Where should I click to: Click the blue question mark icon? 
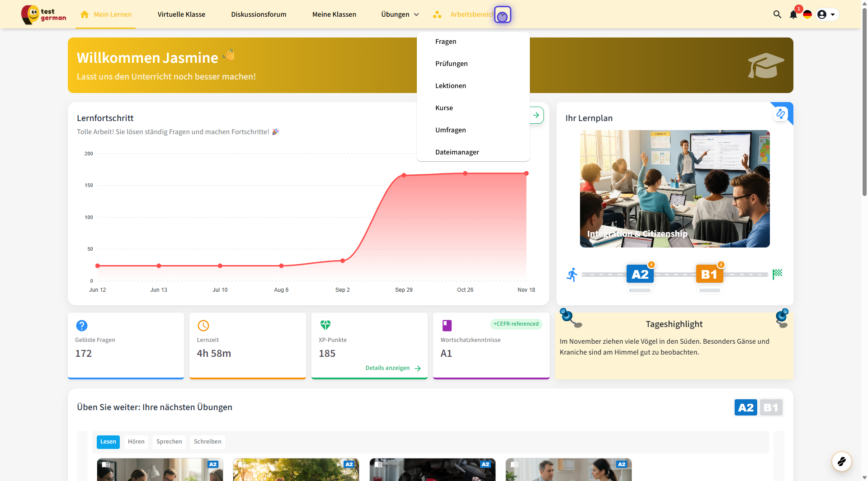click(82, 325)
